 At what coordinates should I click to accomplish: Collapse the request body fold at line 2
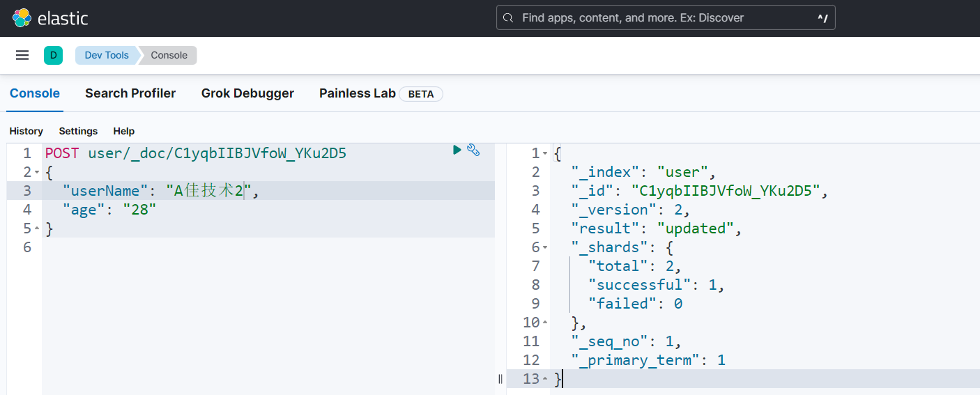37,172
